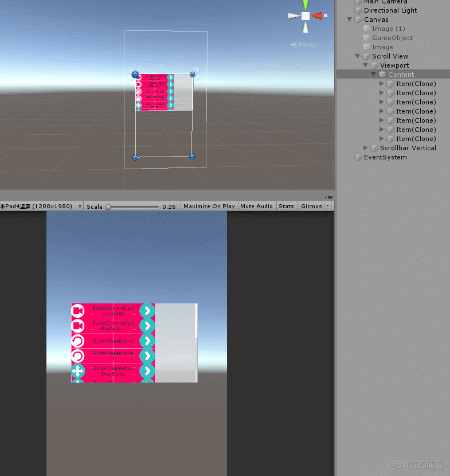Toggle Maximize On Play
This screenshot has width=450, height=476.
tap(209, 206)
